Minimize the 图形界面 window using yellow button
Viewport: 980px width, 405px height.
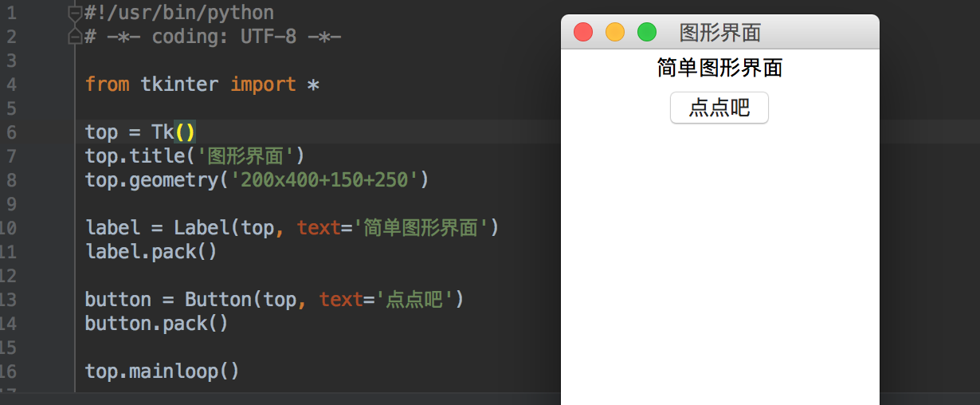pos(615,32)
